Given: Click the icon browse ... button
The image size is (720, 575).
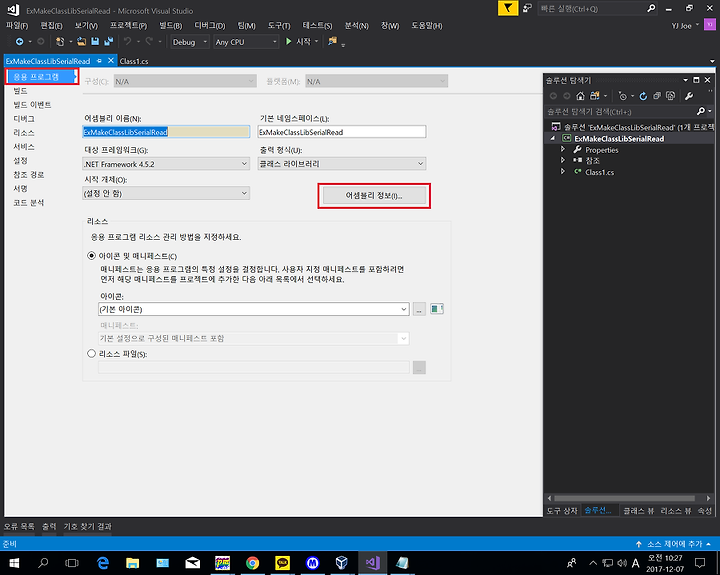Looking at the screenshot, I should coord(419,309).
